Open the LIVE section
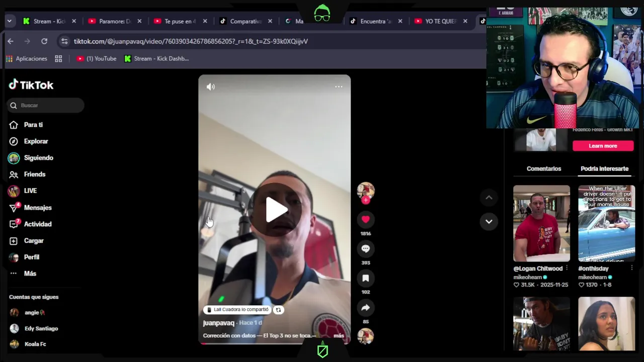The width and height of the screenshot is (644, 362). 30,191
